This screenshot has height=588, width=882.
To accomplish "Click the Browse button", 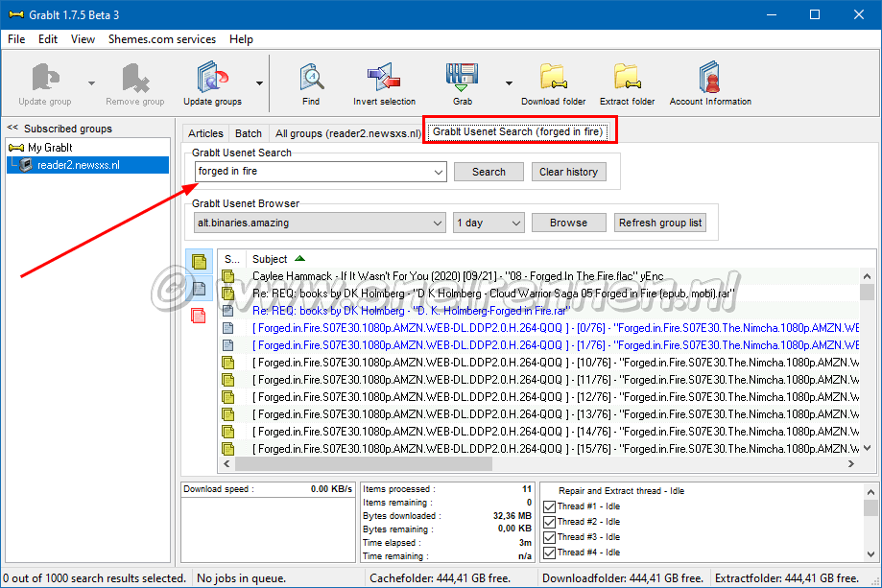I will point(569,223).
